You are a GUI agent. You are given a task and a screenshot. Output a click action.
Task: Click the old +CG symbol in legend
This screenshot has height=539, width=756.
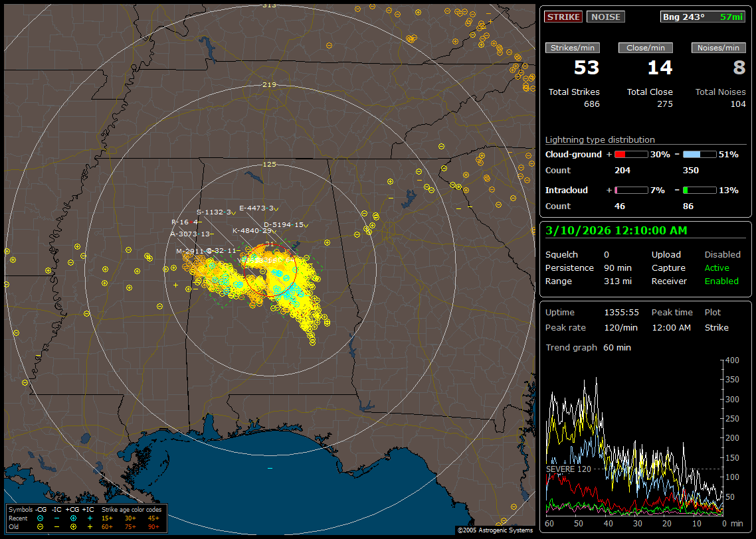(73, 526)
